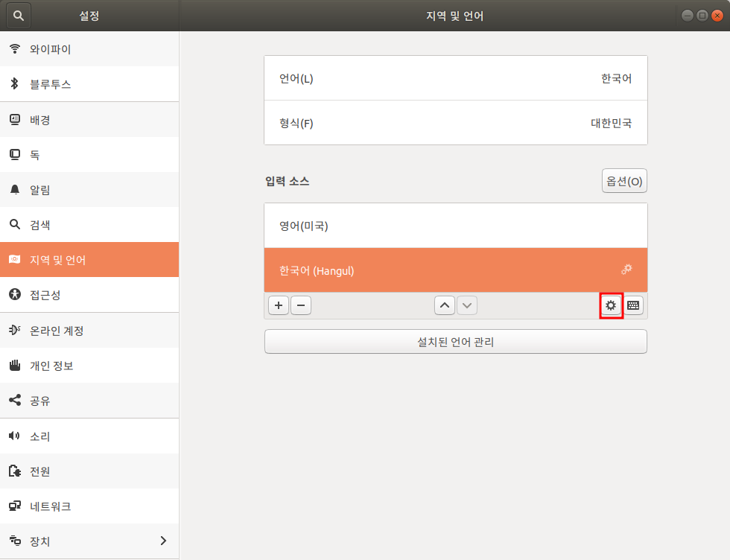Select the 온라인 계정 panel

(x=89, y=330)
